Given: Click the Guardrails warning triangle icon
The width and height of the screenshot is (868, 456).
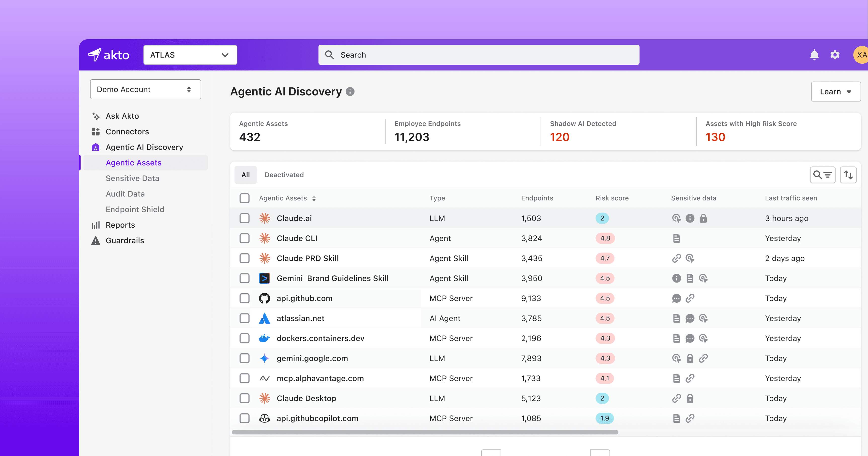Looking at the screenshot, I should [96, 240].
